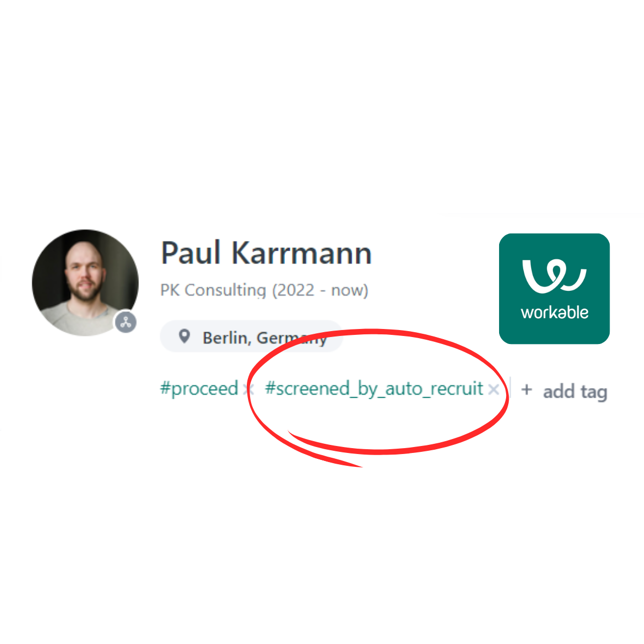Click the grey source badge on the avatar
Viewport: 644px width, 644px height.
126,322
